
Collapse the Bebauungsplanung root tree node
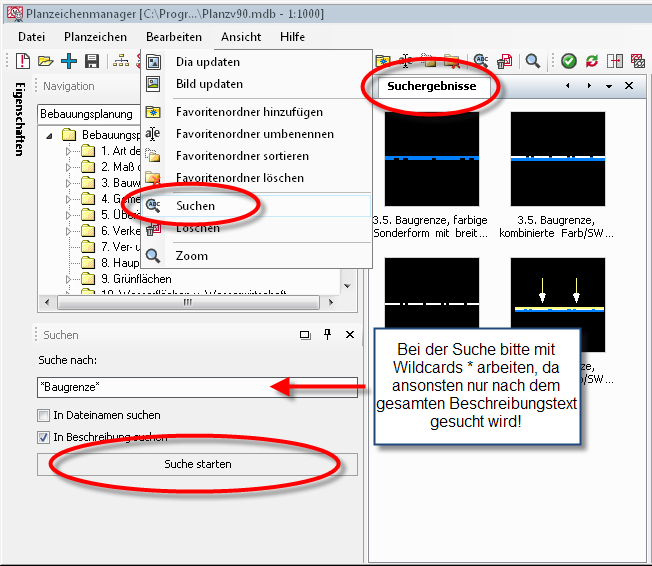tap(49, 134)
